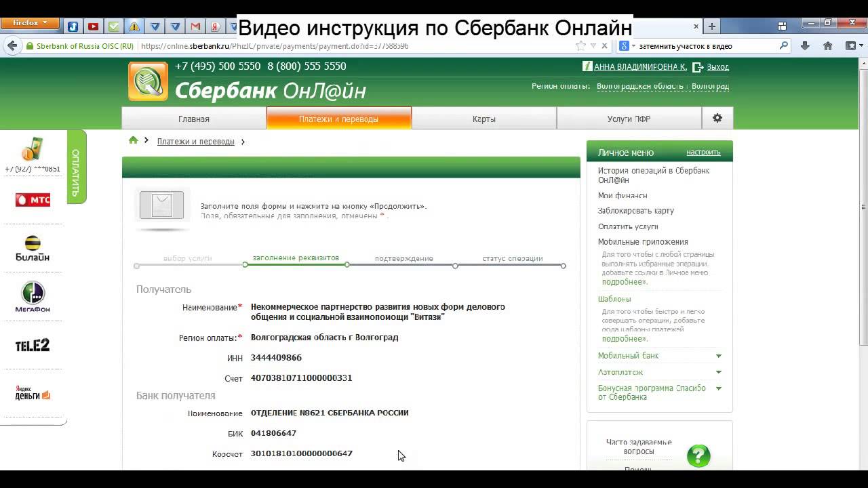The image size is (868, 488).
Task: Bookmark this page with the star icon
Action: point(580,46)
